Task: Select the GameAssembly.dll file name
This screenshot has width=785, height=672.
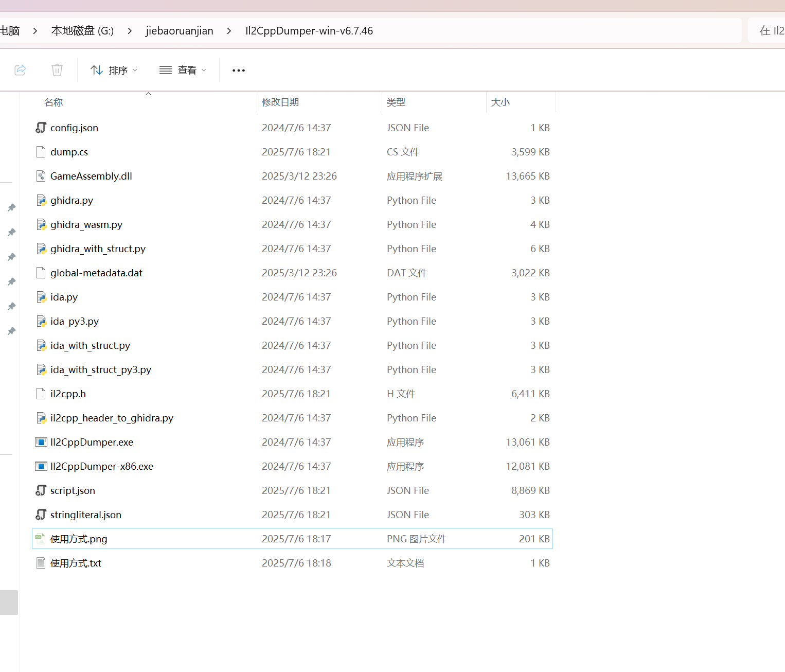Action: point(91,176)
